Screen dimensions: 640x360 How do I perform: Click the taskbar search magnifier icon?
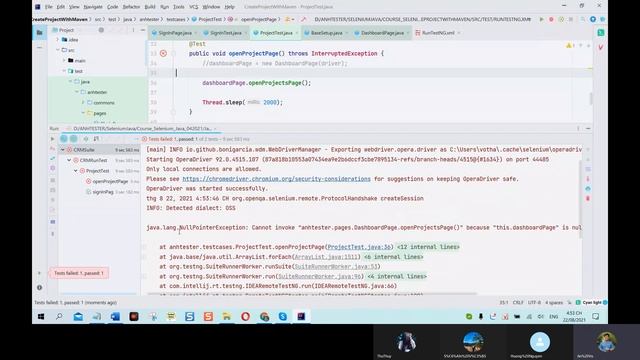click(59, 316)
